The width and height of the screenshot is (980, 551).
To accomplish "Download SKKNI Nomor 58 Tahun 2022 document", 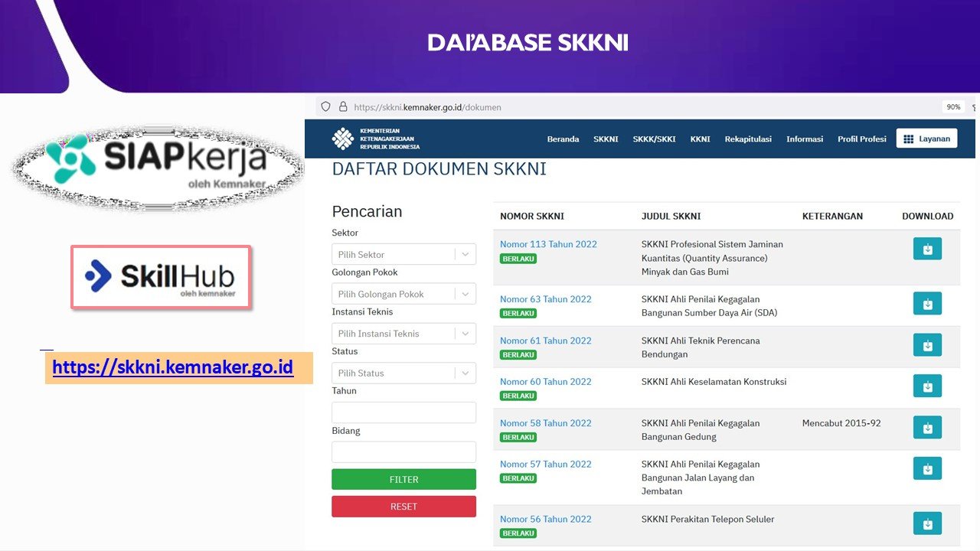I will 927,428.
